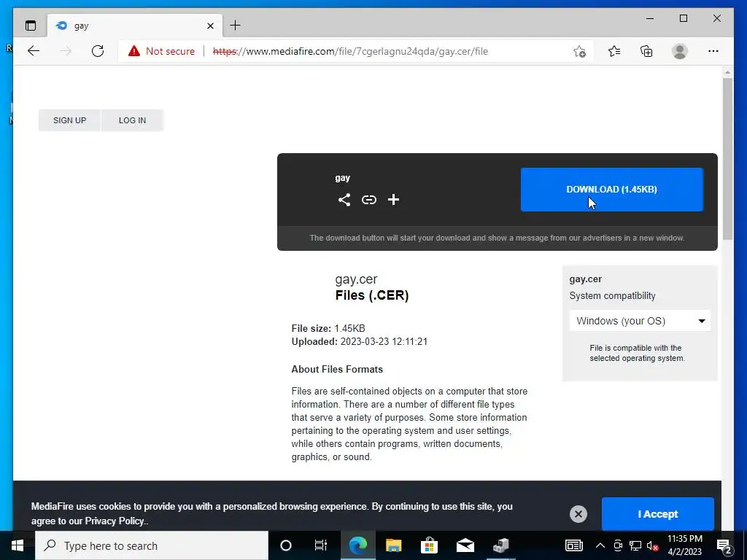Open the Favorites list icon
The height and width of the screenshot is (560, 747).
pos(614,51)
